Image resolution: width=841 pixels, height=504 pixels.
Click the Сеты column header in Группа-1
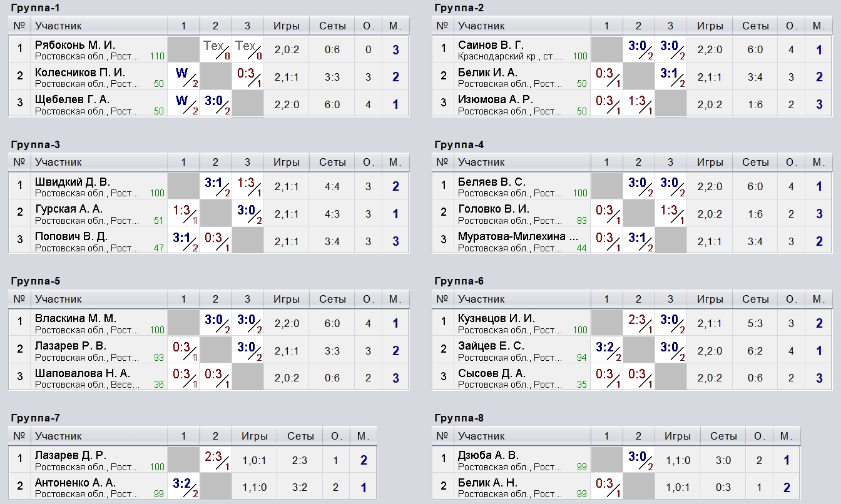332,26
